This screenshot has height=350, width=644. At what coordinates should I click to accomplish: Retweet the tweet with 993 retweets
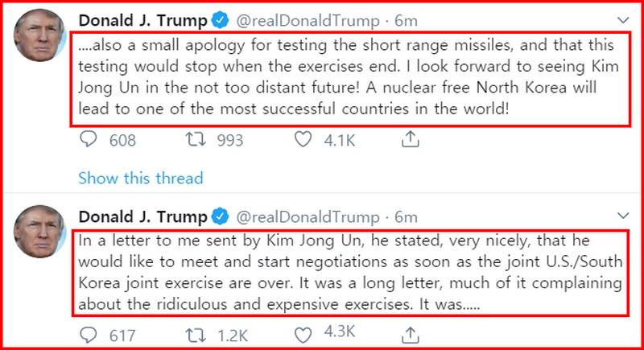(196, 139)
